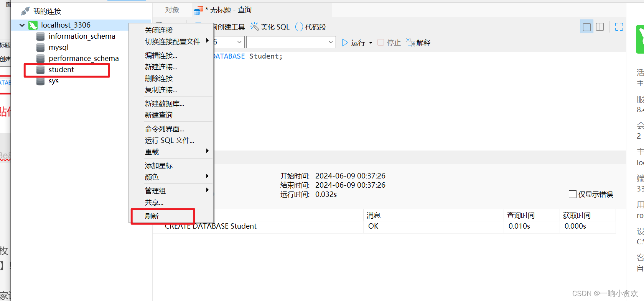Viewport: 644px width, 301px height.
Task: Open the Run options dropdown arrow
Action: [x=371, y=43]
